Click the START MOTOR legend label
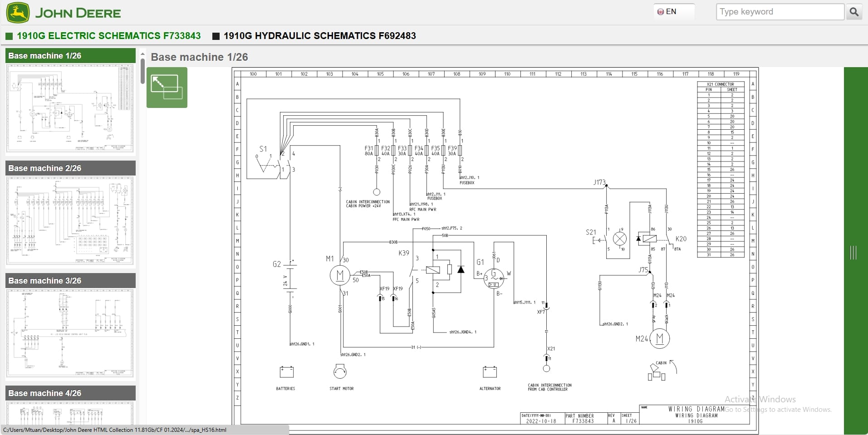The image size is (868, 435). point(341,389)
